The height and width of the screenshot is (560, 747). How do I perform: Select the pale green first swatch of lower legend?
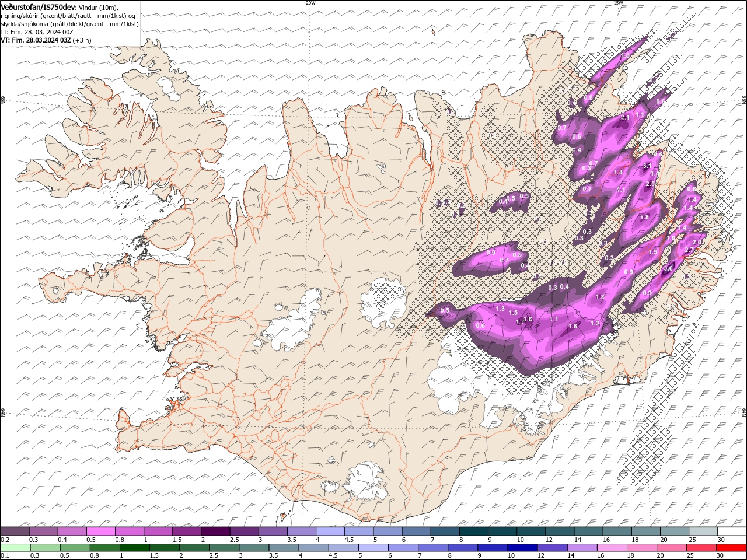click(x=15, y=548)
